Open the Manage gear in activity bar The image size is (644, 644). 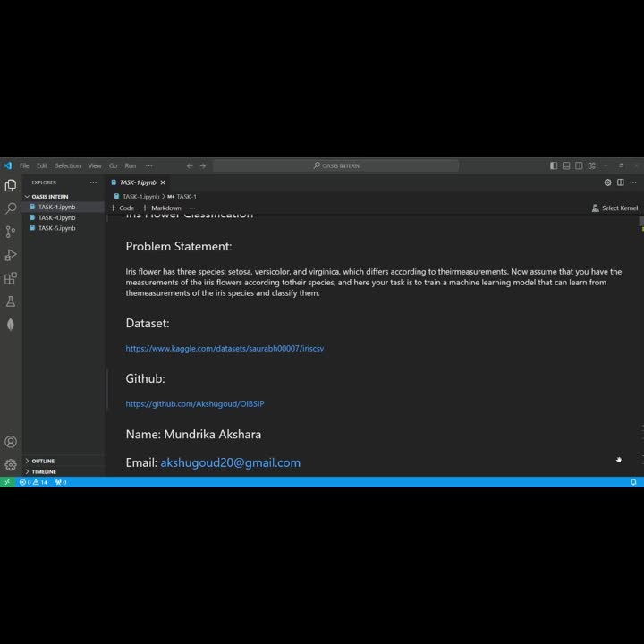(x=11, y=464)
